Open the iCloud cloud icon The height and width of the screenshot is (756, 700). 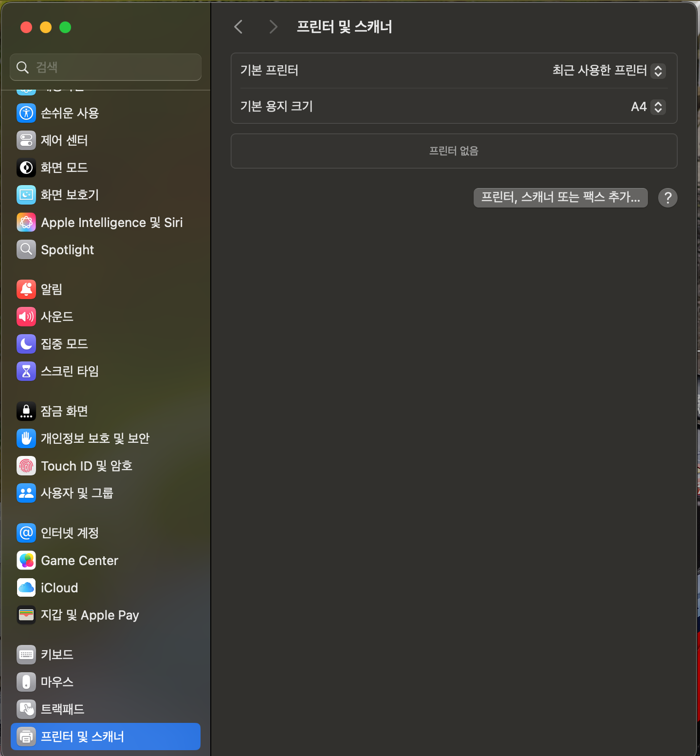[26, 587]
